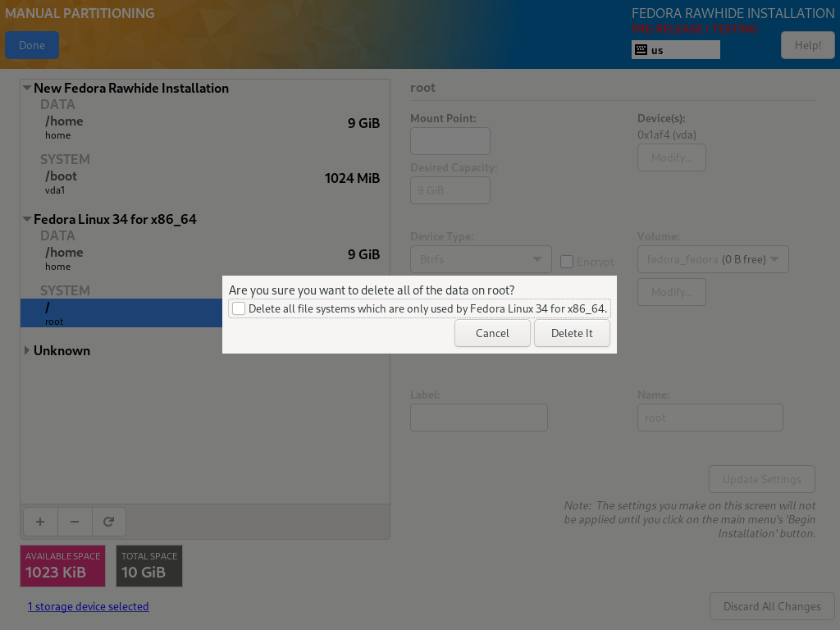The image size is (840, 630).
Task: Confirm with the Delete It button
Action: coord(572,333)
